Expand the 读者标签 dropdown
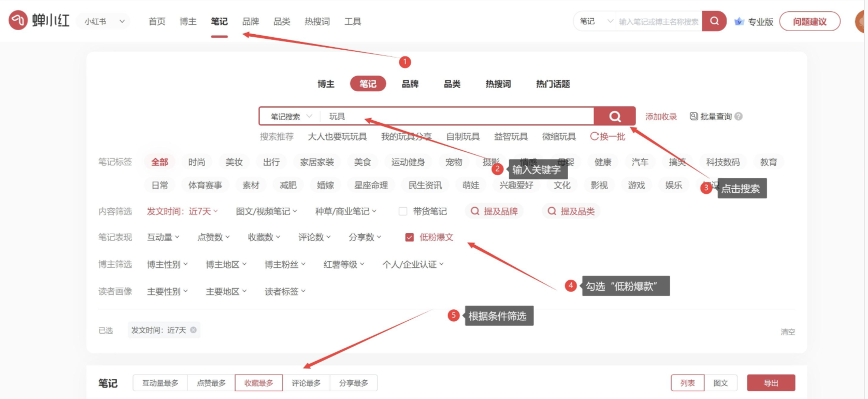868x399 pixels. click(285, 292)
